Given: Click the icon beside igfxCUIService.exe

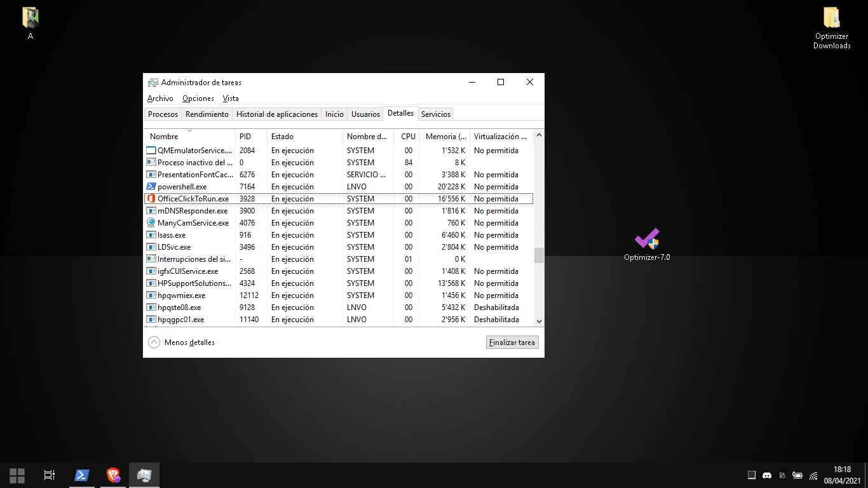Looking at the screenshot, I should pos(151,271).
